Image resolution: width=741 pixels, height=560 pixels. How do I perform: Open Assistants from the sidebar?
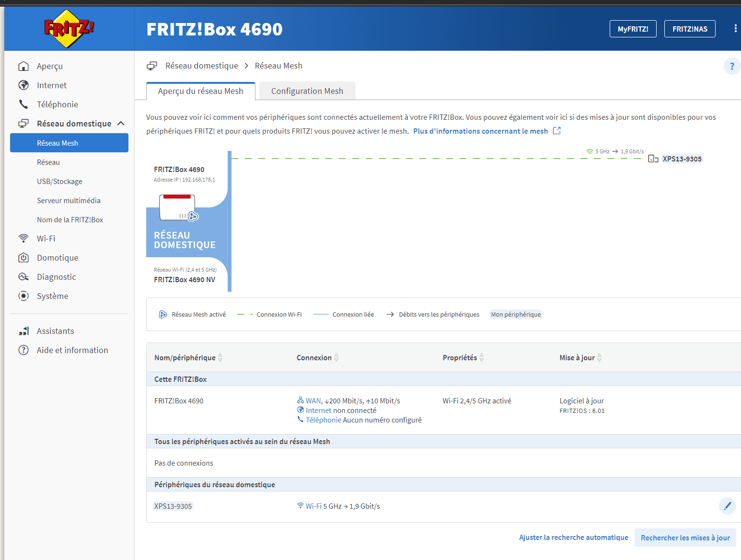click(x=55, y=331)
